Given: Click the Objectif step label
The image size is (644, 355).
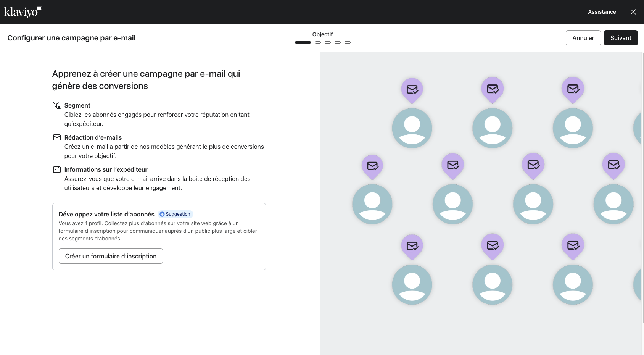Looking at the screenshot, I should (322, 34).
